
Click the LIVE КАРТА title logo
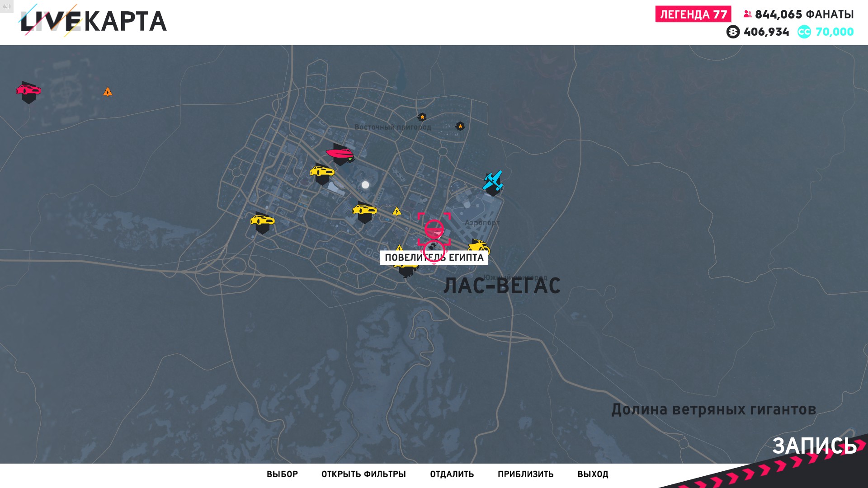click(x=93, y=21)
